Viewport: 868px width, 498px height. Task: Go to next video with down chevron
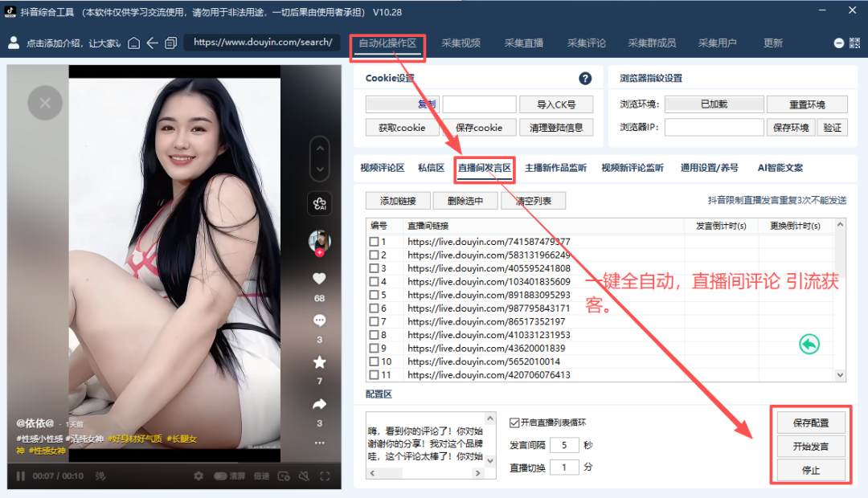[x=320, y=169]
